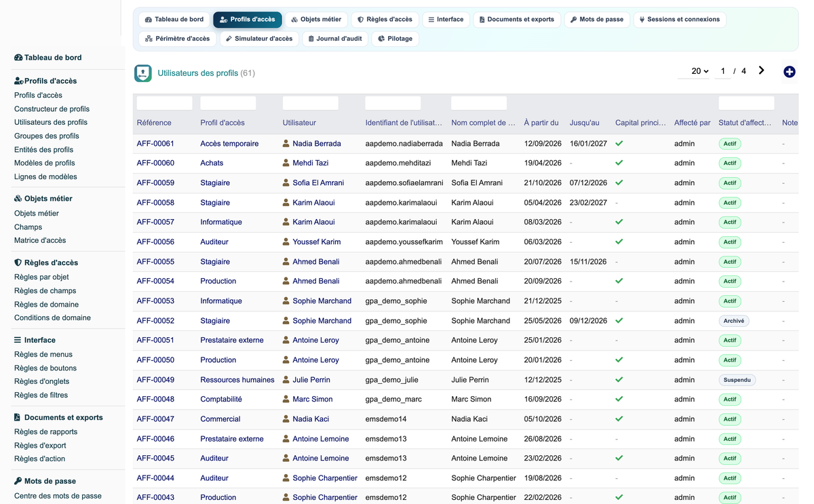Sort by Jusqu'au column header
Image resolution: width=814 pixels, height=504 pixels.
(585, 123)
